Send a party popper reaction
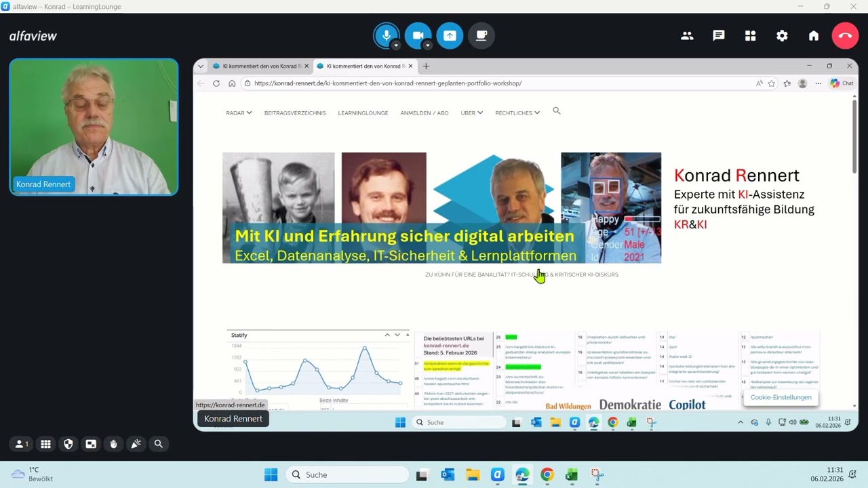 (x=136, y=444)
